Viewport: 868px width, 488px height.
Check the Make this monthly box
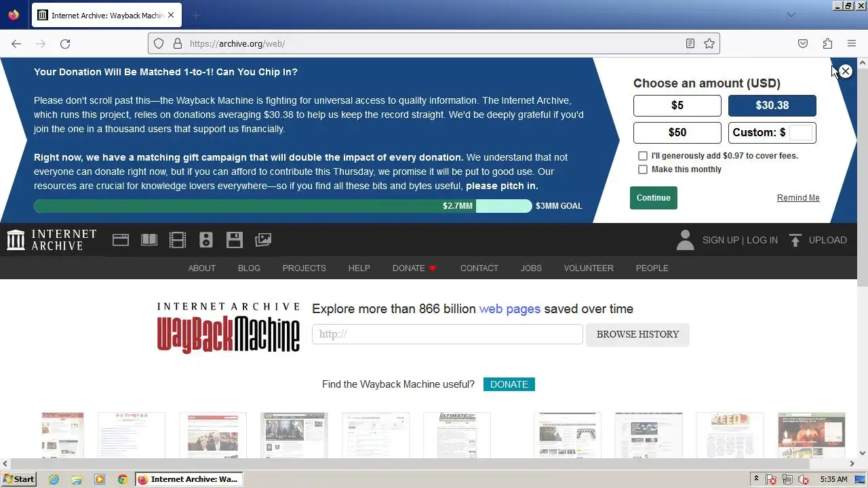tap(643, 169)
